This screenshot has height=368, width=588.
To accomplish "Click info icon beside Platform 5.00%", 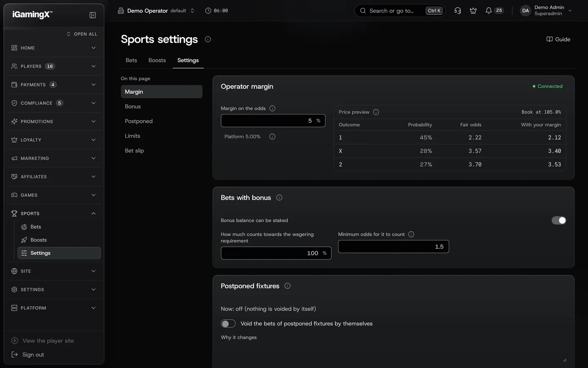I will click(272, 137).
